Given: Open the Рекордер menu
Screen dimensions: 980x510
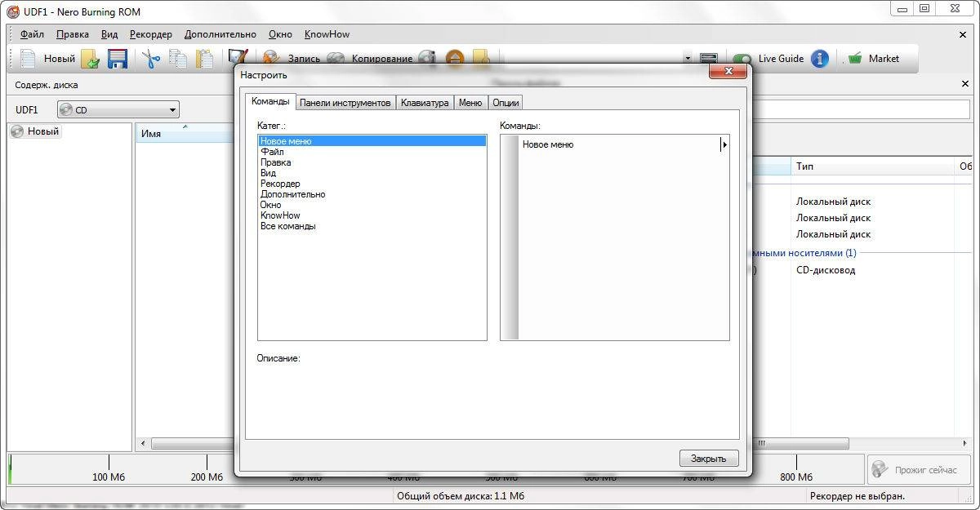Looking at the screenshot, I should 151,34.
